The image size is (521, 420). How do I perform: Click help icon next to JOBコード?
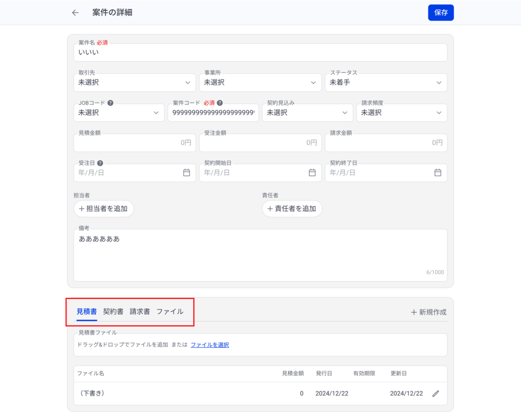coord(110,103)
